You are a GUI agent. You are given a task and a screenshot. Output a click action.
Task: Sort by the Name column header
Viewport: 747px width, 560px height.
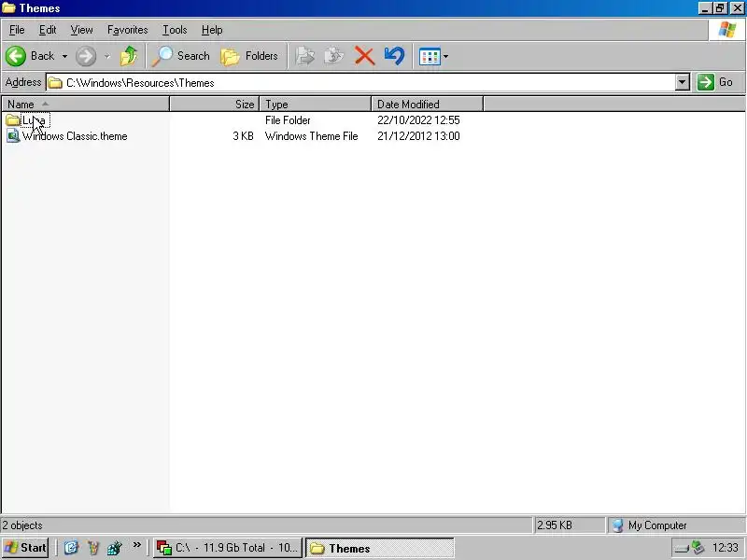point(86,104)
